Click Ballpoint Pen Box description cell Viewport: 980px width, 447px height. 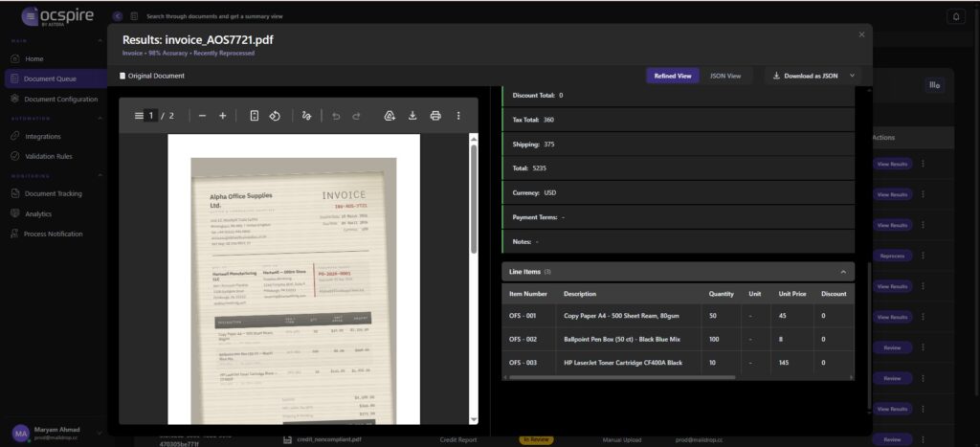point(629,340)
